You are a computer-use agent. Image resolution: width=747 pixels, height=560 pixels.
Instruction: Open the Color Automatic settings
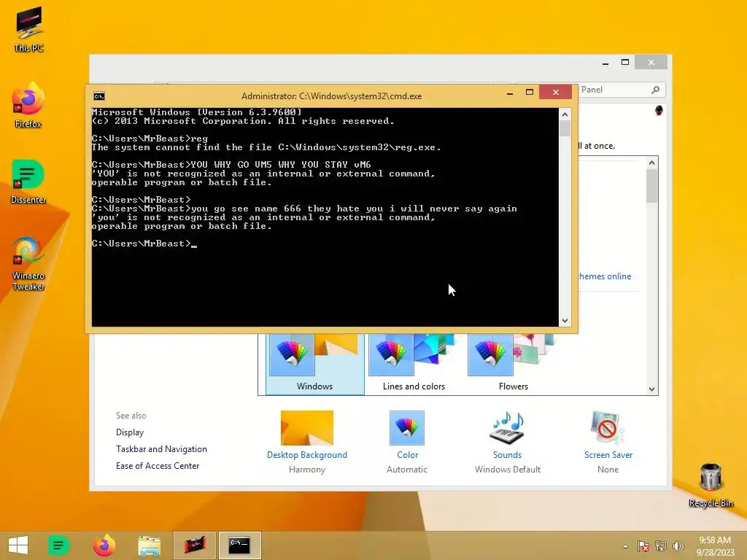click(x=407, y=455)
